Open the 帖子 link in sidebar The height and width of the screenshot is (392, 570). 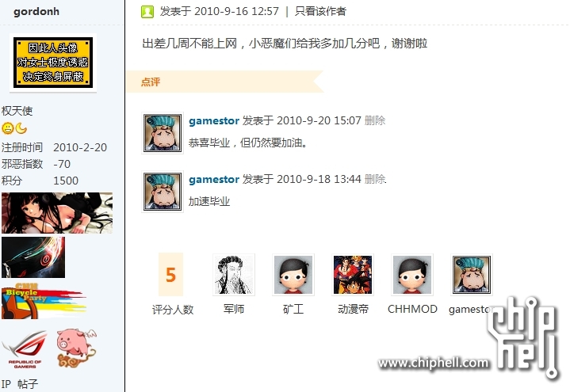pos(28,384)
